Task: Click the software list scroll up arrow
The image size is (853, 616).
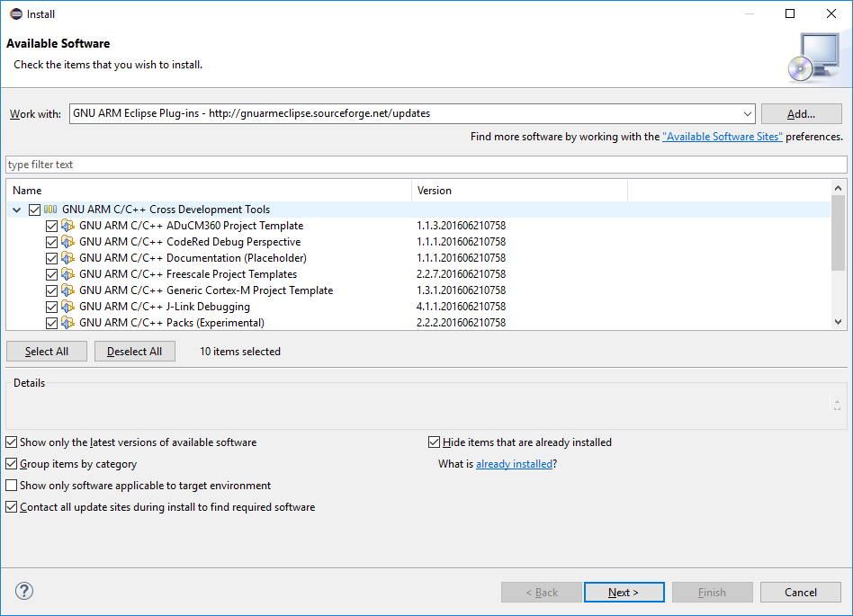Action: [839, 188]
